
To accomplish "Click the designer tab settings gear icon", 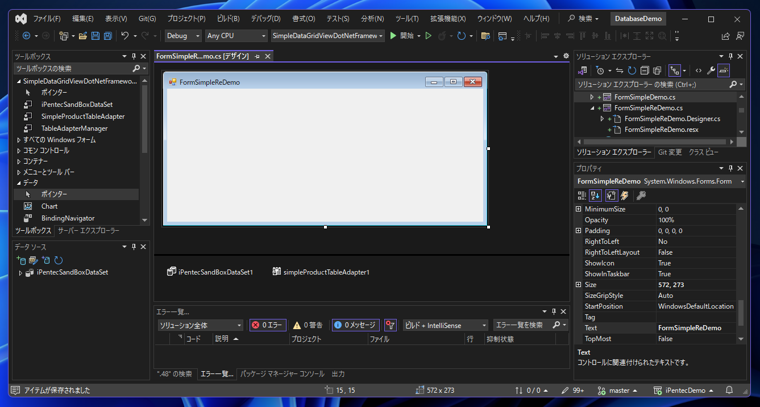I will click(x=566, y=56).
